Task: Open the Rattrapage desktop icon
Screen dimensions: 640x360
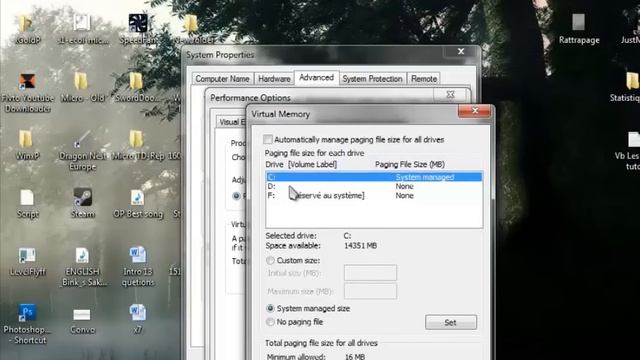Action: [578, 22]
